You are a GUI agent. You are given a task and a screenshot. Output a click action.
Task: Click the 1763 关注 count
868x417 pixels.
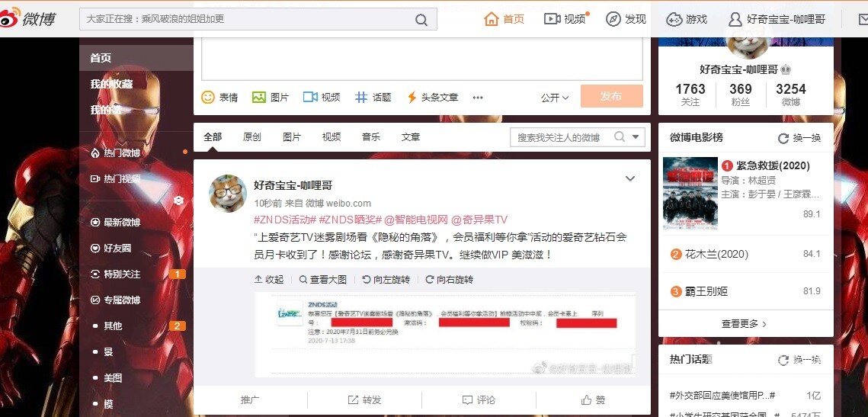690,95
